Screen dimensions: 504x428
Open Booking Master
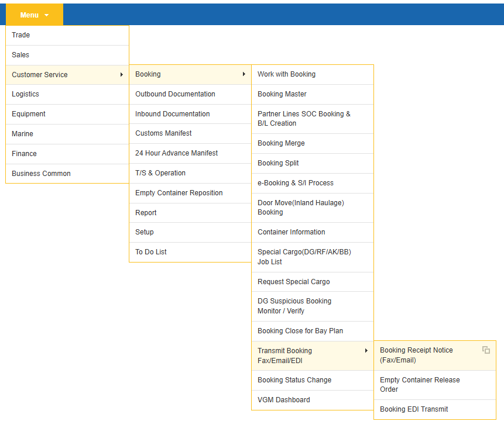pos(313,94)
